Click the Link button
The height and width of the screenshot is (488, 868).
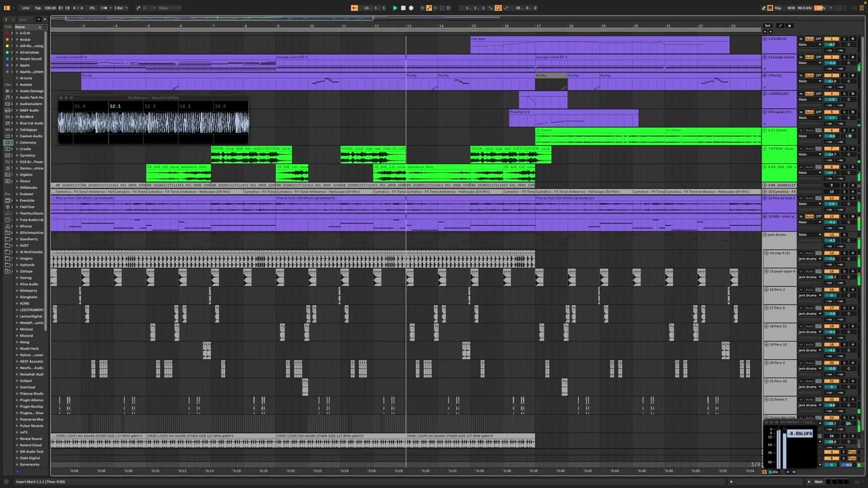click(x=25, y=7)
